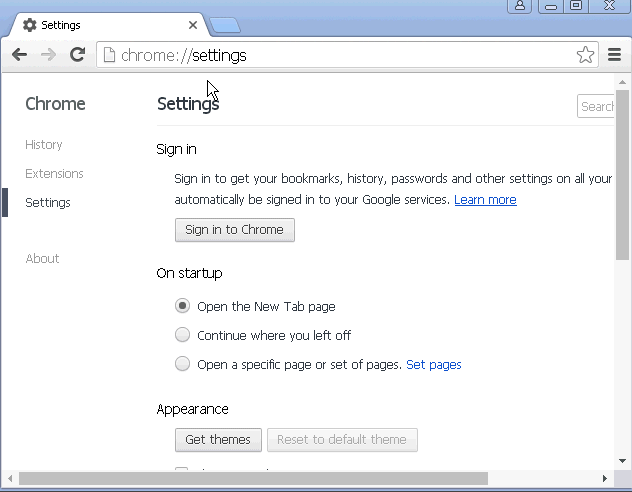This screenshot has width=632, height=492.
Task: Click the Appearance section heading
Action: pyautogui.click(x=193, y=409)
